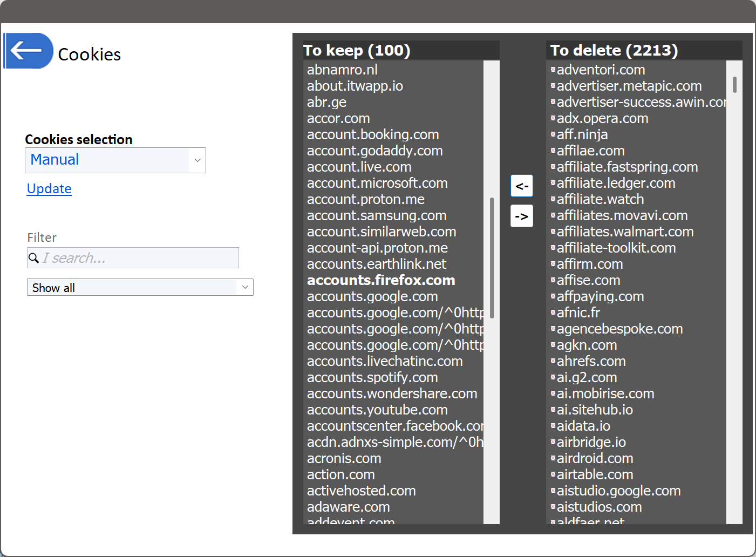Move selection to delete with right arrow button
This screenshot has height=557, width=756.
(x=521, y=216)
